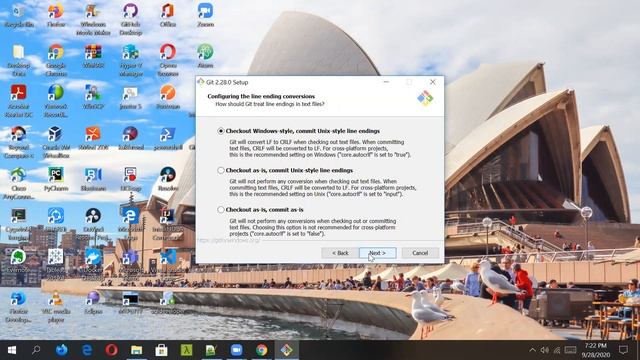Click the Next button in Git Setup
This screenshot has height=360, width=640.
(x=378, y=253)
